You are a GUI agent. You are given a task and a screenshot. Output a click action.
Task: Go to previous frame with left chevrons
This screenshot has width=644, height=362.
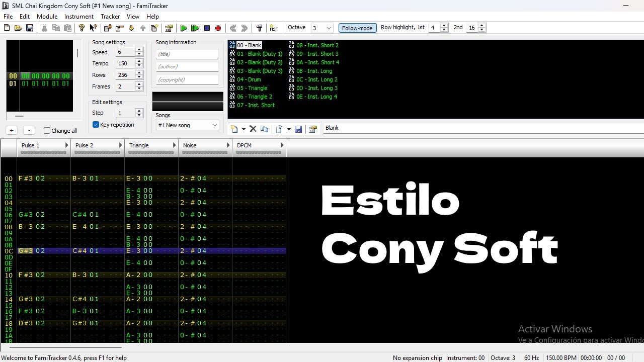click(232, 28)
